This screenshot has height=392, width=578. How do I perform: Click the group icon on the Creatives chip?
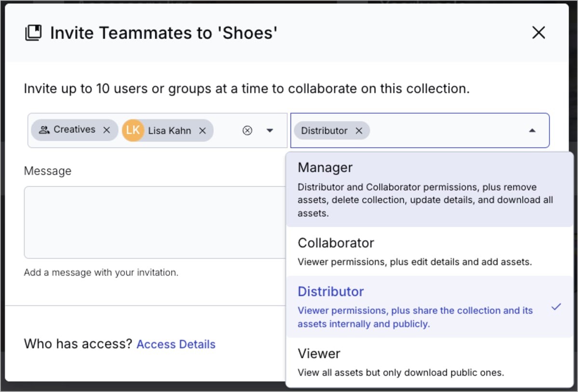pos(43,129)
